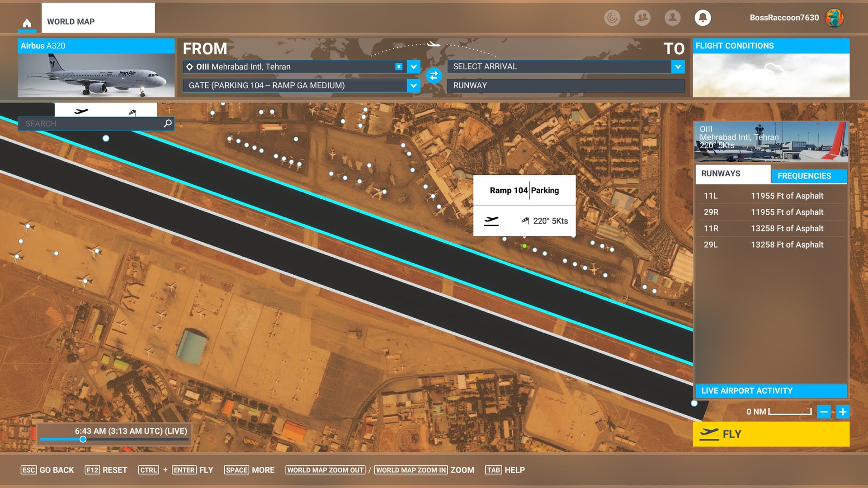868x488 pixels.
Task: Clear the OIII departure airport selection
Action: click(399, 66)
